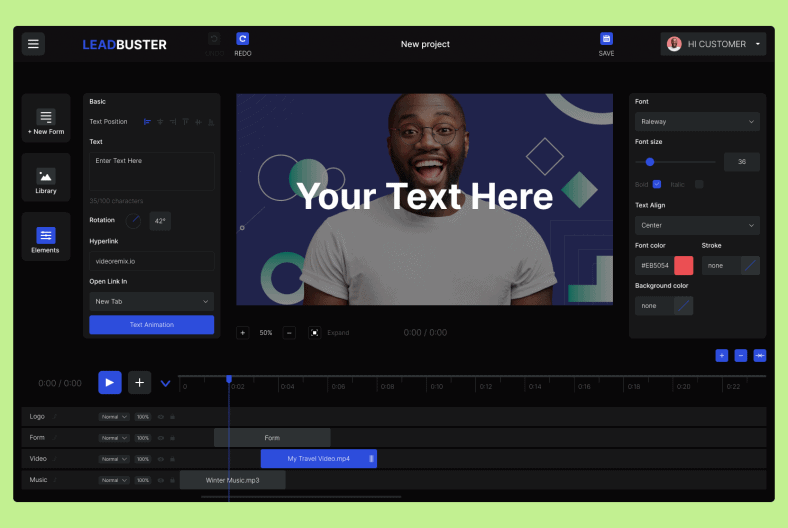Click the add track plus button in timeline

[x=139, y=383]
